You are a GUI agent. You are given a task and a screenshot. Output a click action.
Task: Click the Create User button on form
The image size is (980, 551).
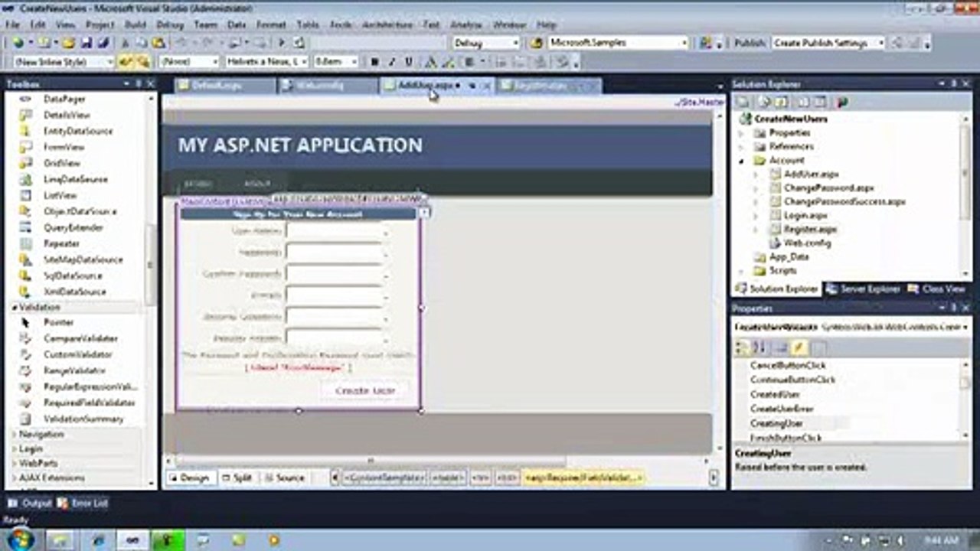[x=364, y=390]
